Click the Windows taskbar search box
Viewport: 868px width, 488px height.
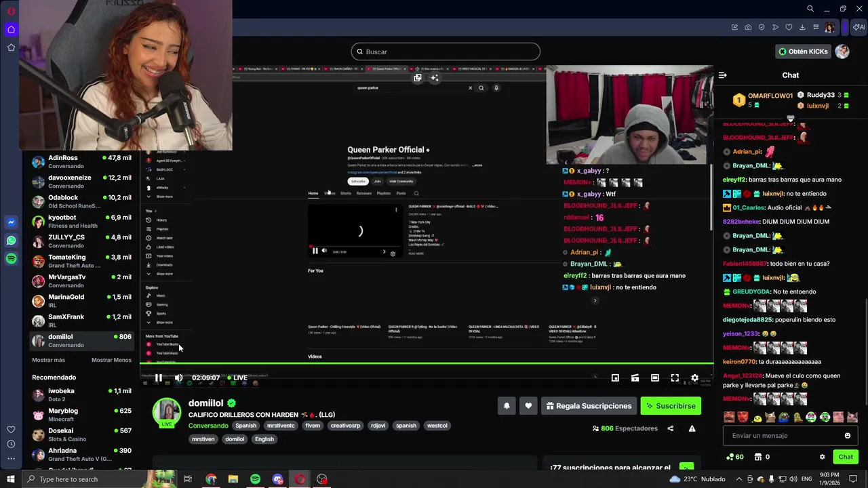coord(98,479)
